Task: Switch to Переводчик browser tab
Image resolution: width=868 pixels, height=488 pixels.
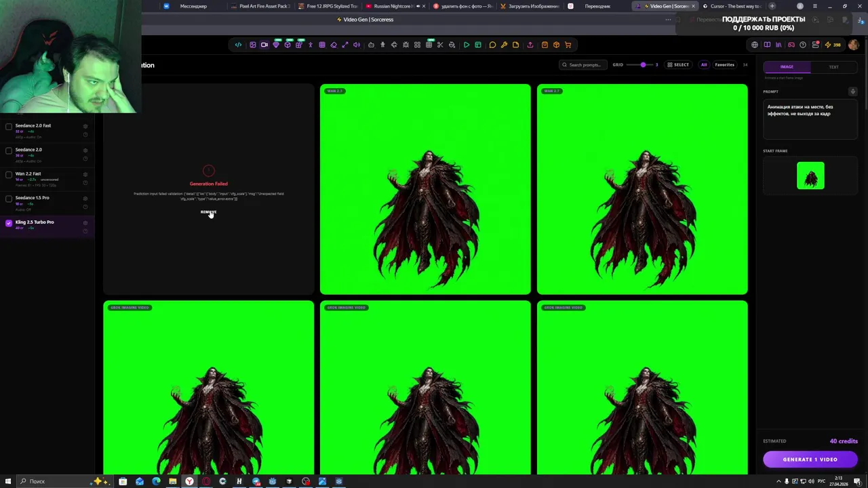Action: (x=597, y=6)
